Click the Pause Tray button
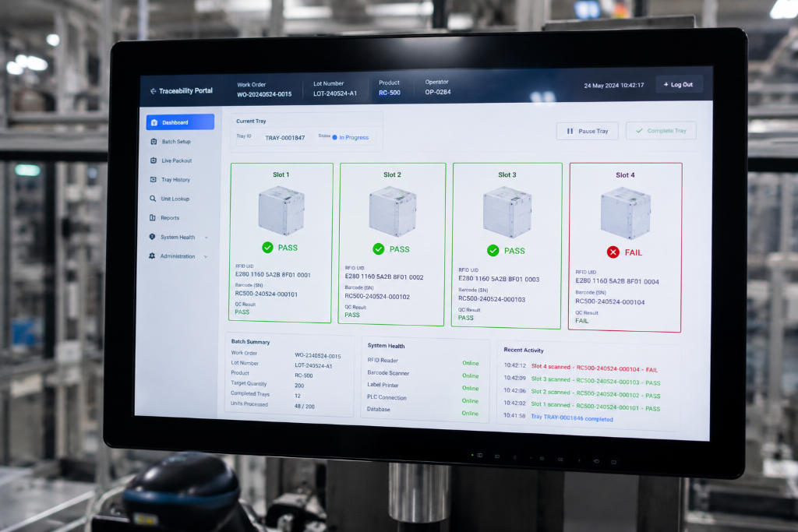Image resolution: width=798 pixels, height=532 pixels. pyautogui.click(x=588, y=131)
